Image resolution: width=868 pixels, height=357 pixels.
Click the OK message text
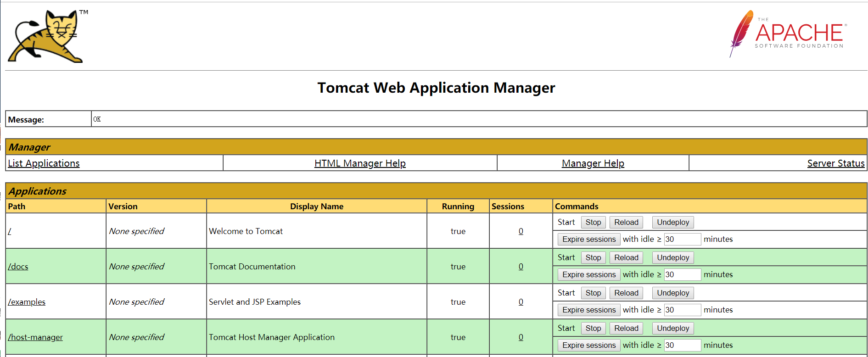[97, 119]
